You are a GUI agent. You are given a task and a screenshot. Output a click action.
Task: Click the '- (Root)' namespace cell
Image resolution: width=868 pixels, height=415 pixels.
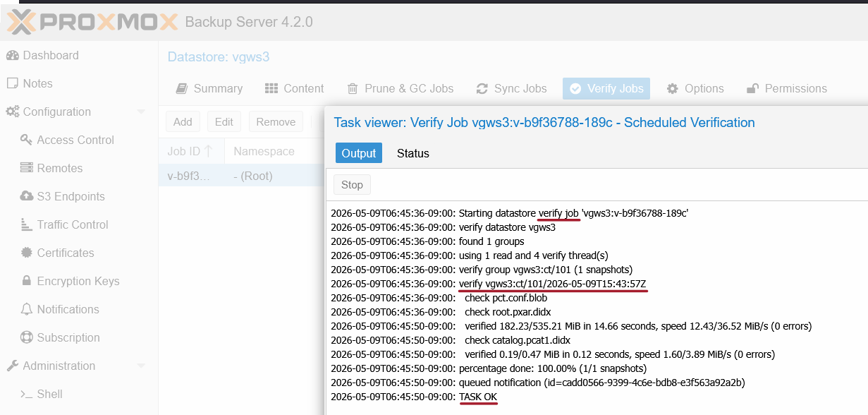pyautogui.click(x=253, y=176)
